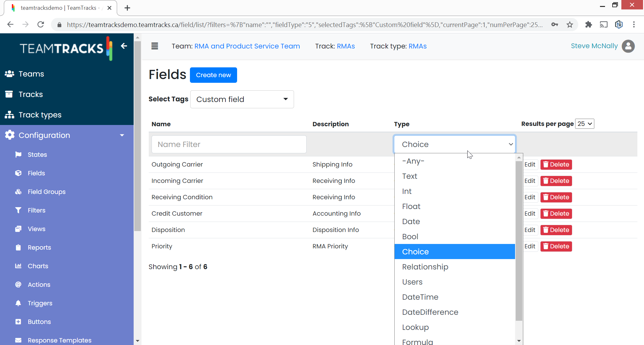Delete the Disposition field
The height and width of the screenshot is (345, 644).
(x=556, y=230)
